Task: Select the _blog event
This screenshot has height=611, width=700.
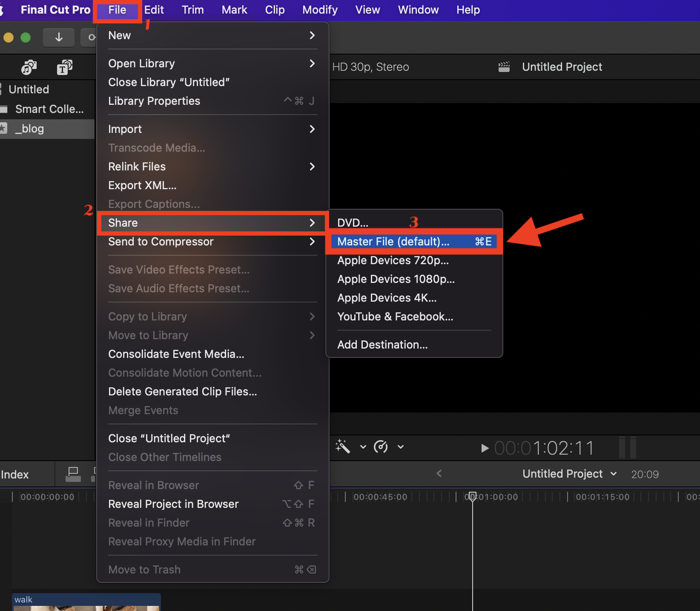Action: tap(47, 129)
